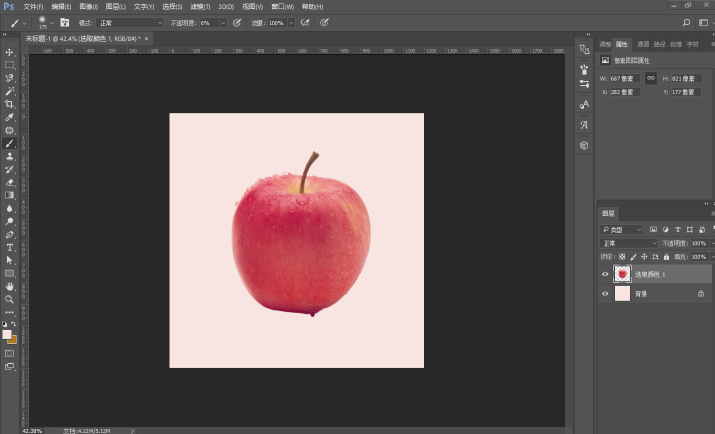Open the 窗口(W) menu
715x434 pixels.
pos(282,6)
